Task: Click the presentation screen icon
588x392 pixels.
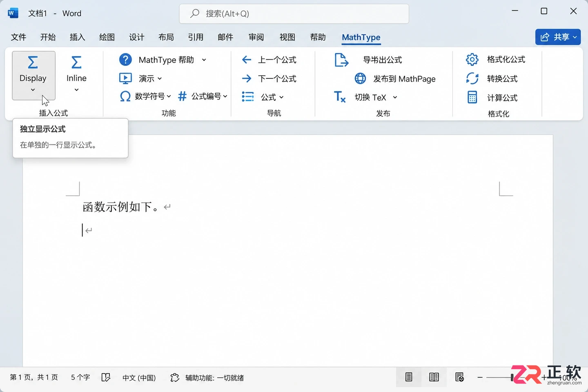Action: pos(125,78)
